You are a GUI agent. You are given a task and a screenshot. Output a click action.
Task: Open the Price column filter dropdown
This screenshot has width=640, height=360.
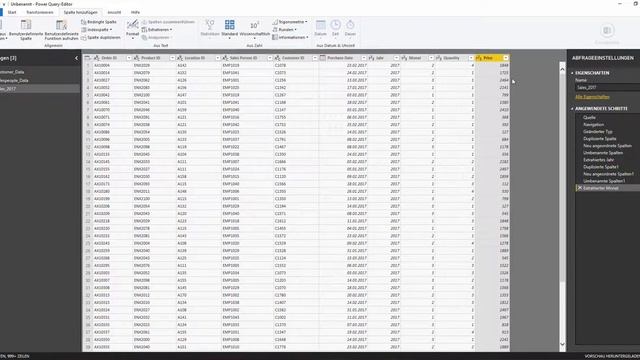(x=506, y=58)
